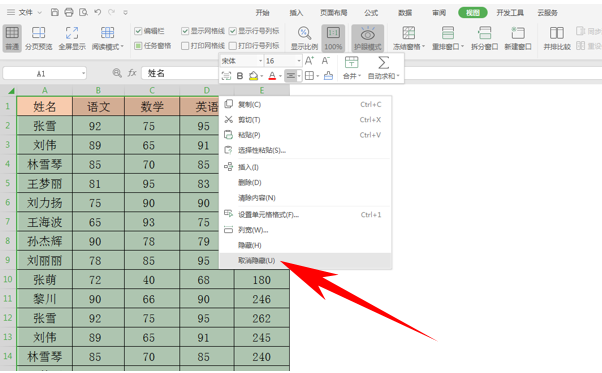The image size is (602, 373).
Task: Open 冻结窗格 freeze panes dropdown
Action: tap(424, 47)
